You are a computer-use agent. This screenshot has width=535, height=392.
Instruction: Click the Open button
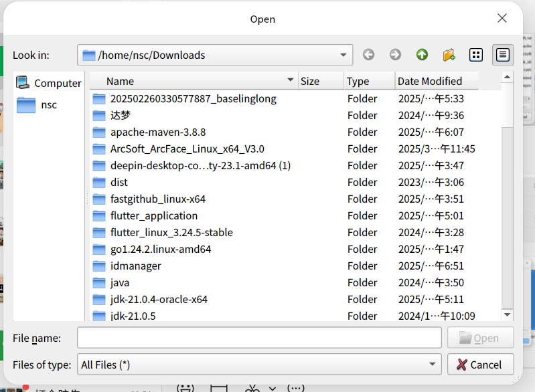(x=480, y=338)
